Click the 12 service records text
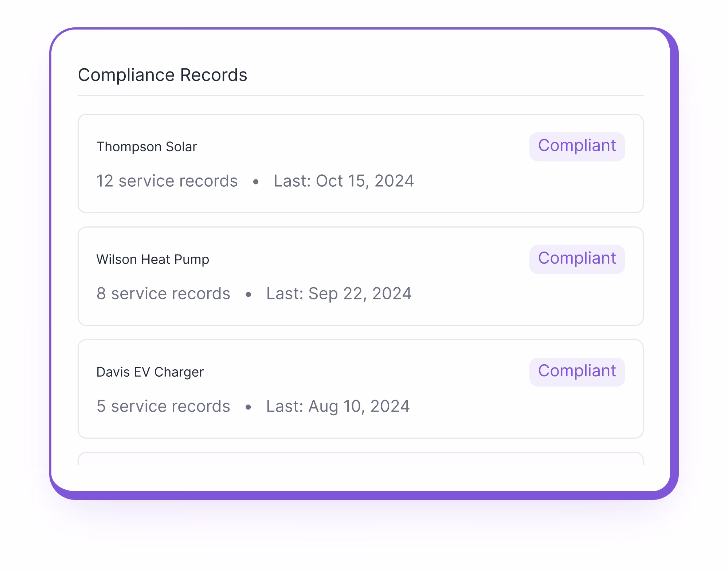 (x=167, y=181)
